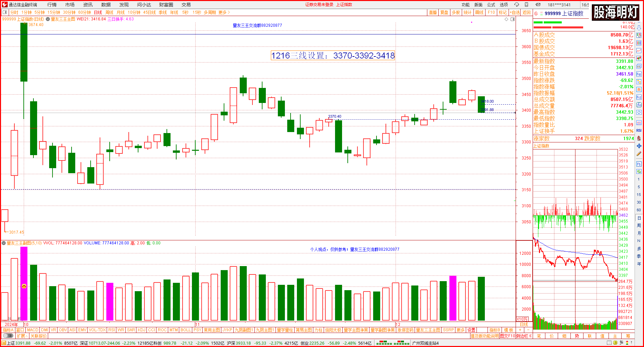The width and height of the screenshot is (644, 347).
Task: Click the red dollar sign icon in sidebar
Action: (639, 138)
